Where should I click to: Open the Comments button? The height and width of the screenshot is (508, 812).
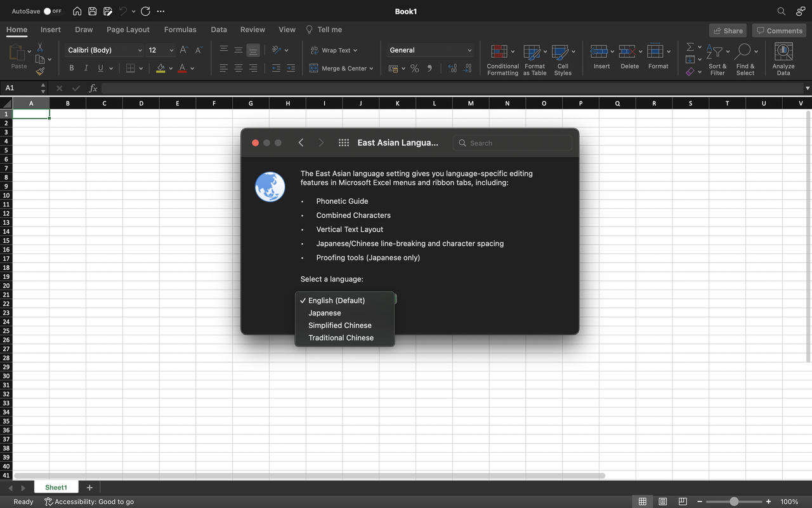pos(779,30)
